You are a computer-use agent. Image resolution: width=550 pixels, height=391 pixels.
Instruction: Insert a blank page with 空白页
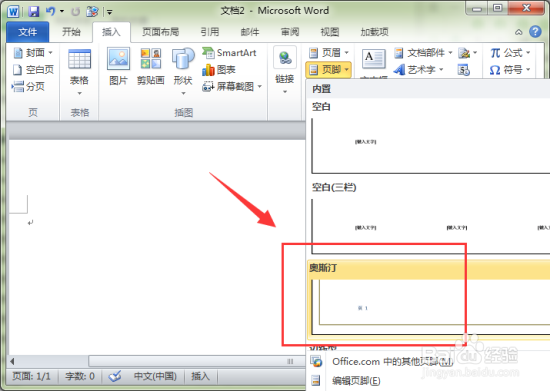click(33, 70)
